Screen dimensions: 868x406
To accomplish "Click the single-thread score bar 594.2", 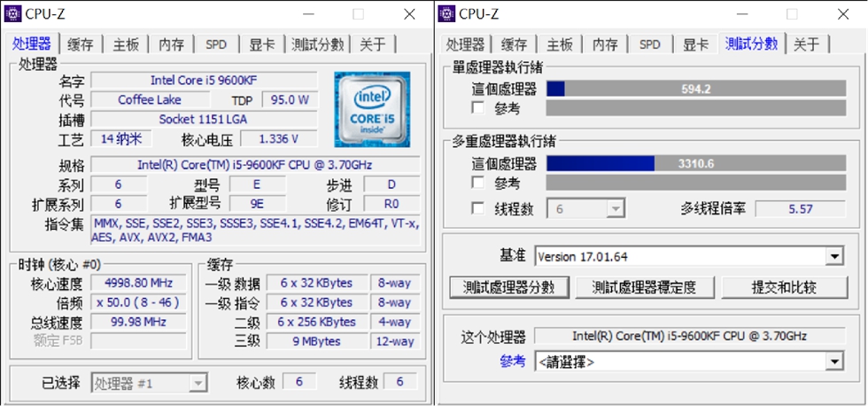I will (696, 89).
